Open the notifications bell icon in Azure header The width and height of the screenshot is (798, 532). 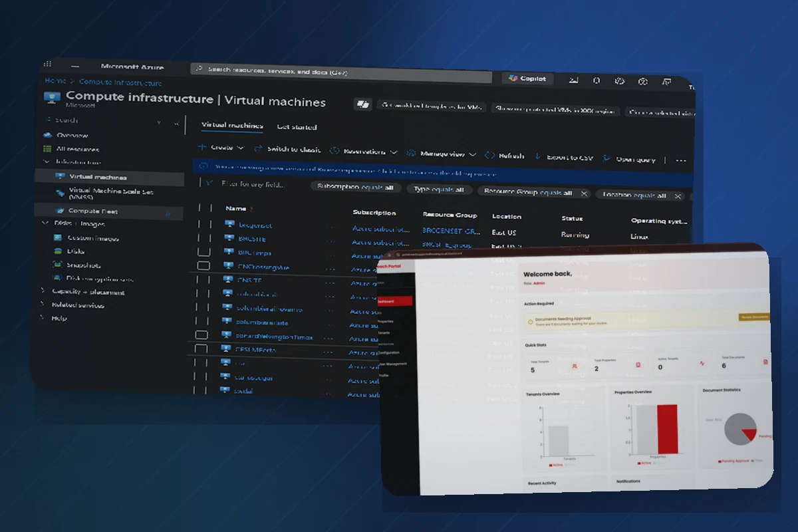[x=597, y=80]
